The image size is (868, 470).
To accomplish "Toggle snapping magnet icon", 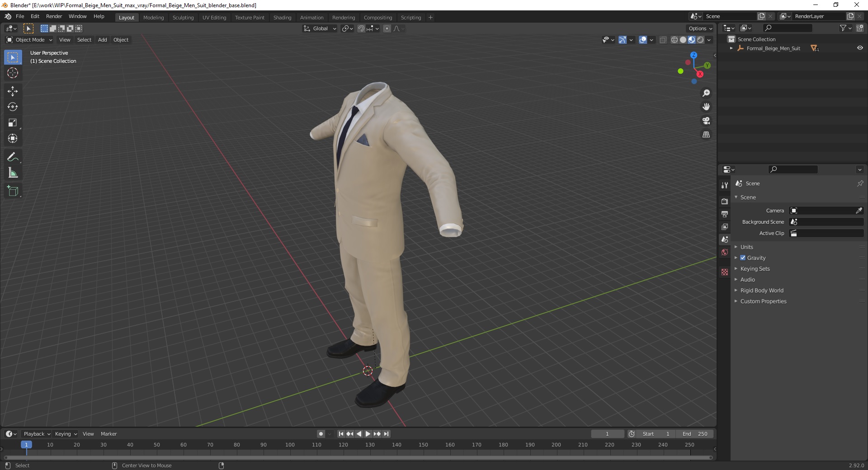I will 361,28.
